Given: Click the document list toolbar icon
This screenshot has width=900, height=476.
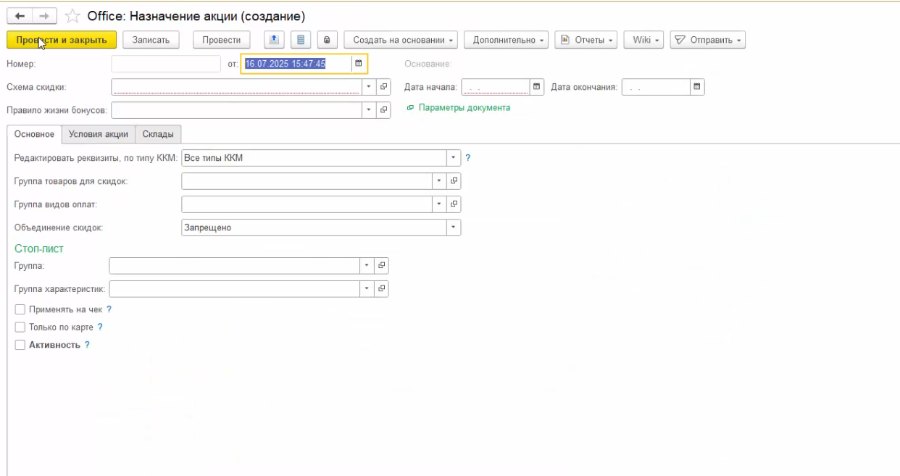Looking at the screenshot, I should [x=300, y=40].
